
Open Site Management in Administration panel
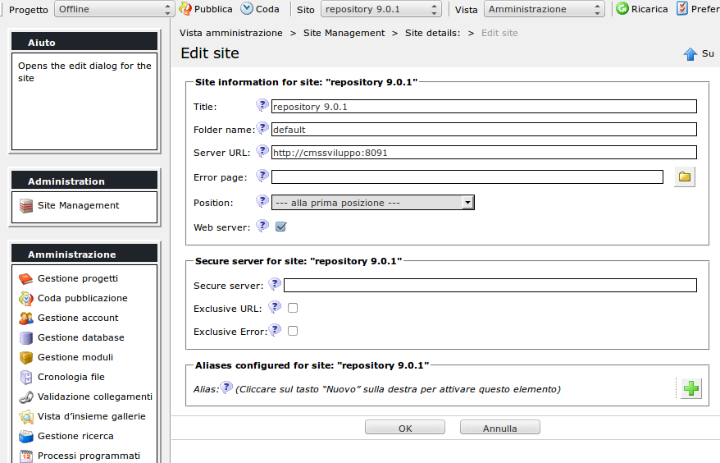[78, 206]
